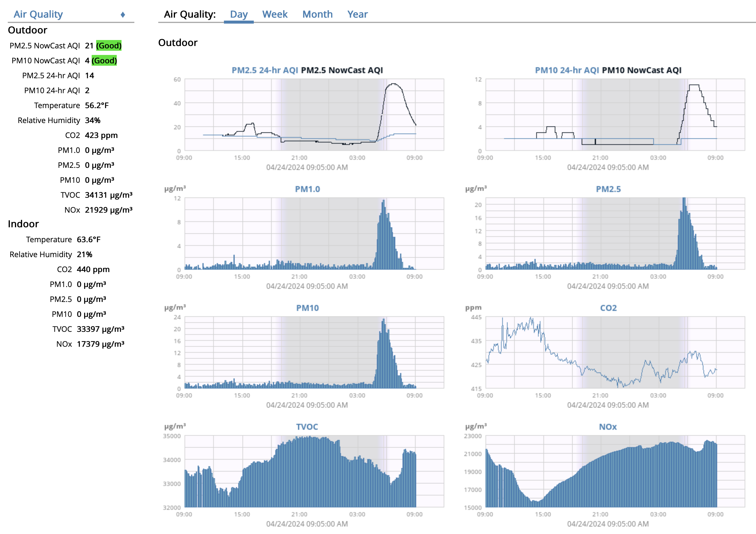Switch to the Month tab
The height and width of the screenshot is (534, 756).
point(317,14)
